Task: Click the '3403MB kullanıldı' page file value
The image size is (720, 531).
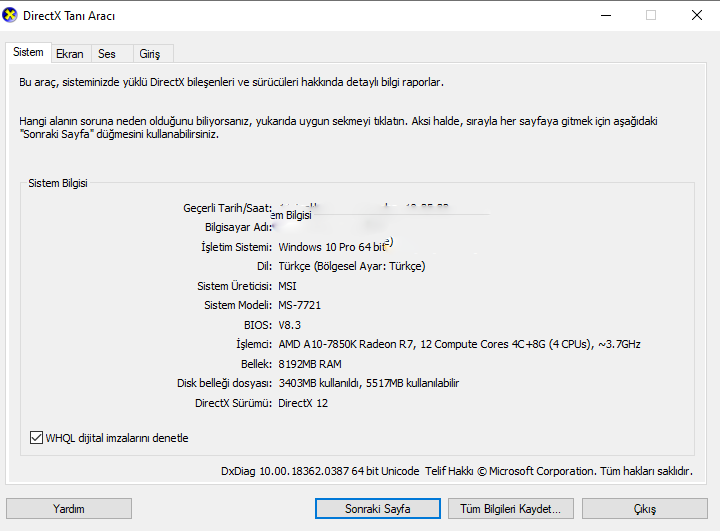Action: [369, 384]
